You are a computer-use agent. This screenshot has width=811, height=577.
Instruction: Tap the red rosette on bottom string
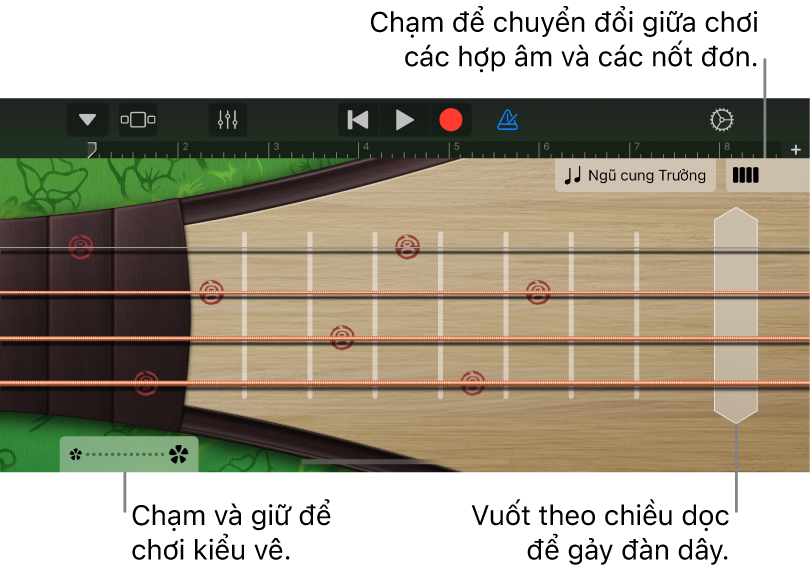pos(472,383)
